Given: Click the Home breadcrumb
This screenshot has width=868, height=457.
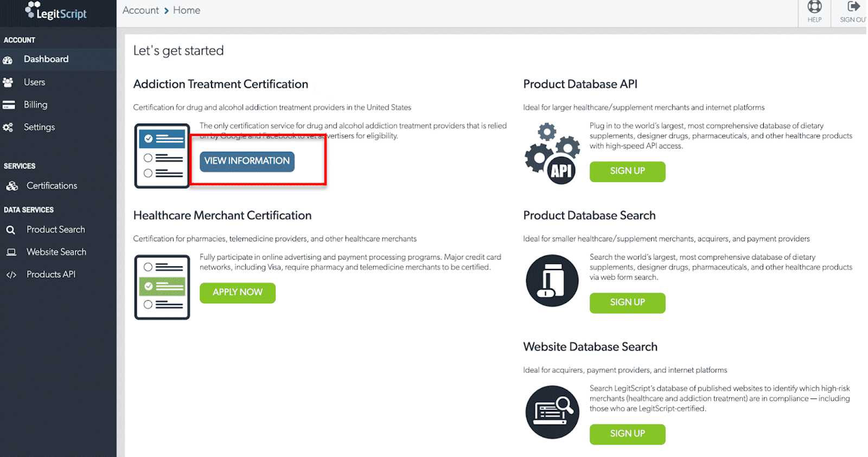Looking at the screenshot, I should pyautogui.click(x=187, y=10).
